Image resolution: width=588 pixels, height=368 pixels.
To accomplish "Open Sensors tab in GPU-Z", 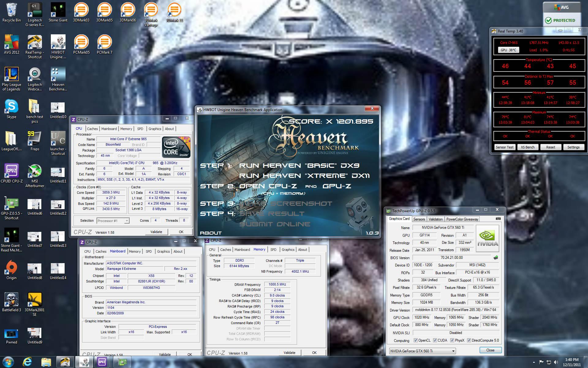I will 419,219.
